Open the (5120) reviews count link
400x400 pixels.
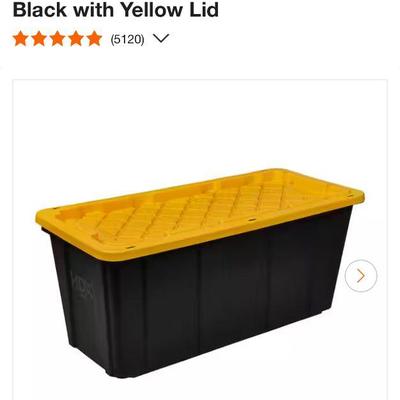pyautogui.click(x=127, y=39)
